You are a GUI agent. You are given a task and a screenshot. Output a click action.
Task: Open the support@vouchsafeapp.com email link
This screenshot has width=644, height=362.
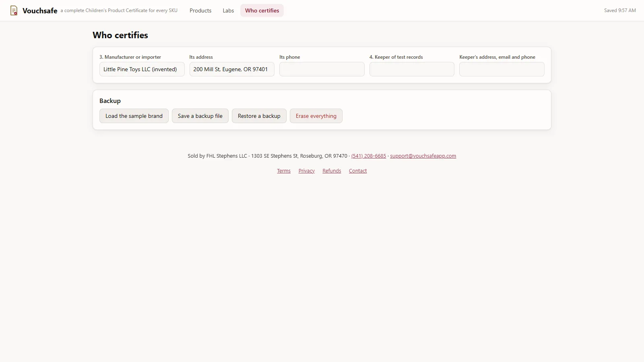click(x=423, y=156)
